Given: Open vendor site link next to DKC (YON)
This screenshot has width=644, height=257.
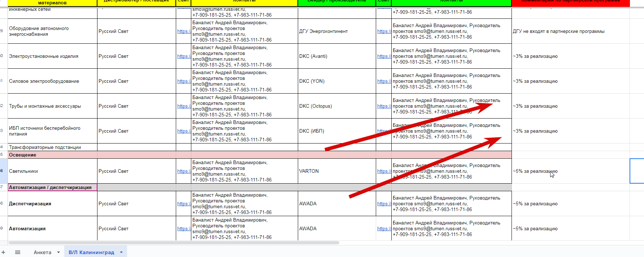Looking at the screenshot, I should click(x=384, y=81).
